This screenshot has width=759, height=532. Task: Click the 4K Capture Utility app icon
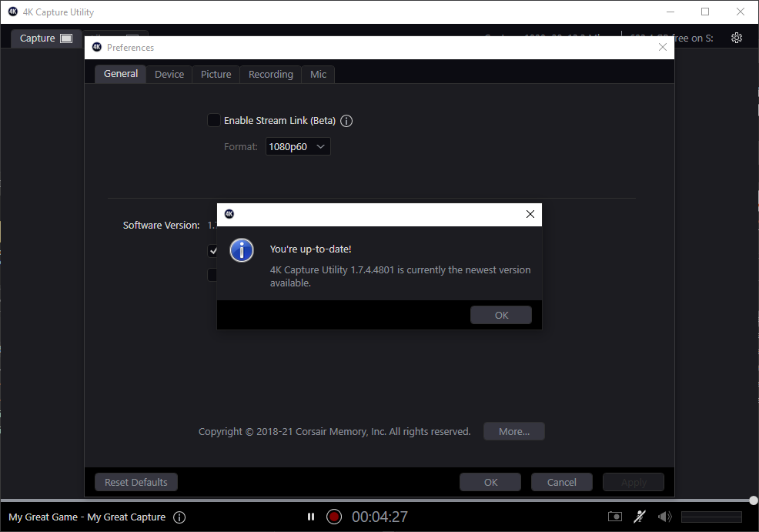tap(13, 12)
